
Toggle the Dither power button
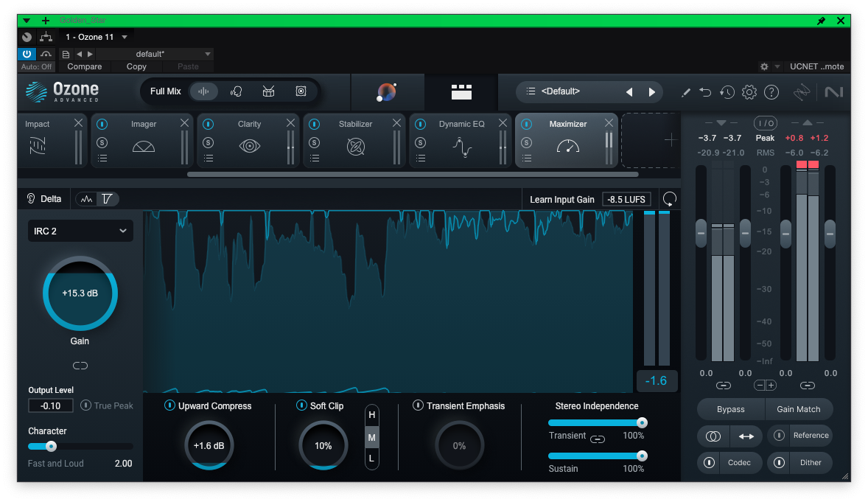click(x=779, y=462)
